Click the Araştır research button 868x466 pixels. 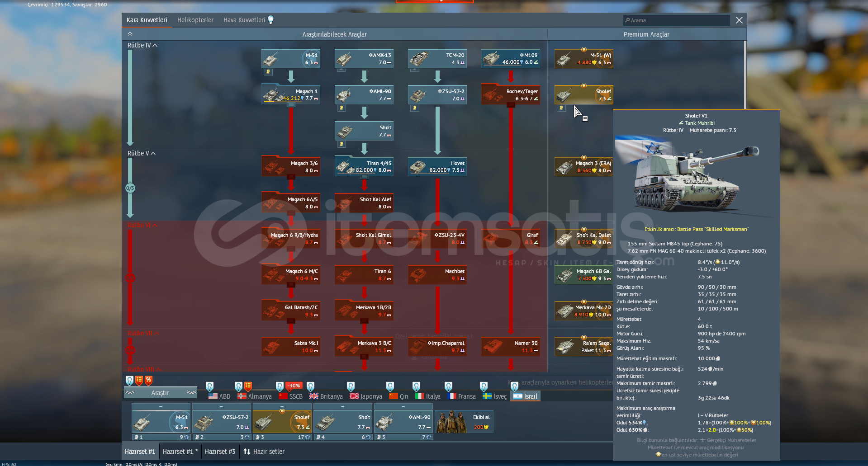point(160,393)
